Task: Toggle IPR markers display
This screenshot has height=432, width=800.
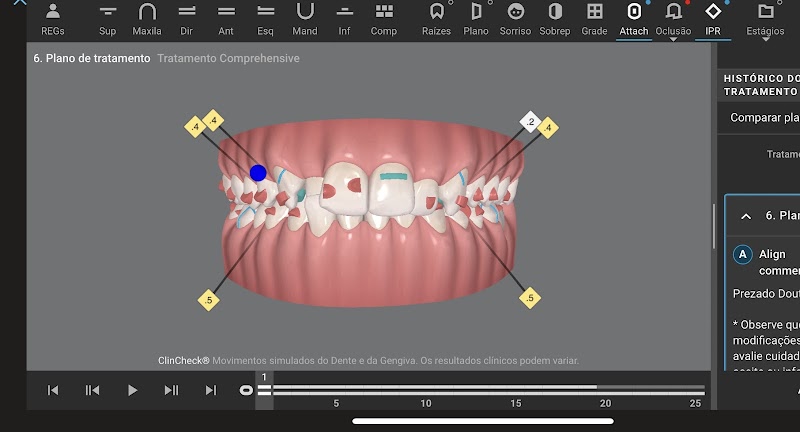Action: (713, 18)
